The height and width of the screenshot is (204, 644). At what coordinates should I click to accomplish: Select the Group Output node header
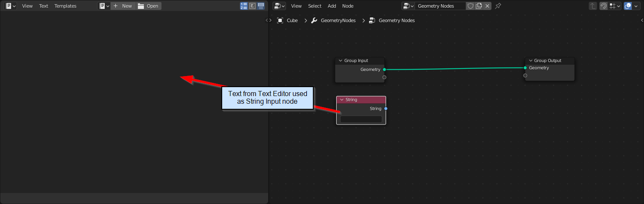(x=550, y=61)
